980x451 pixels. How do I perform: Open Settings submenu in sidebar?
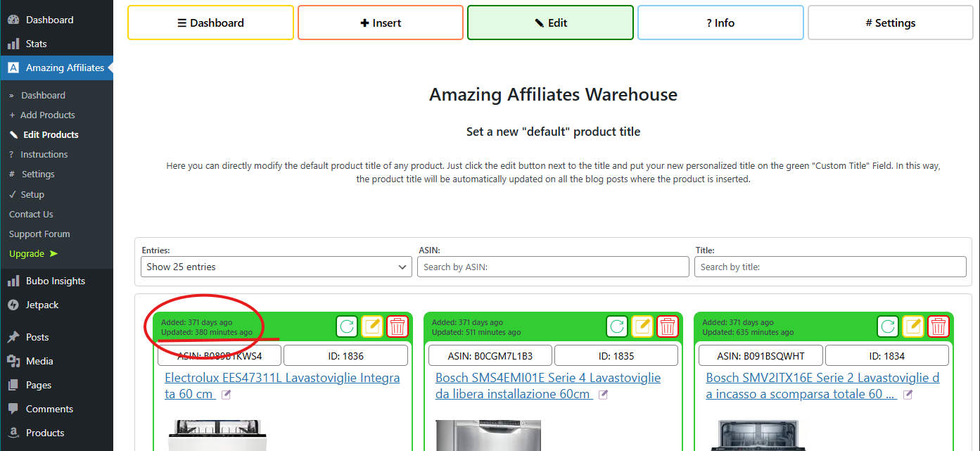(x=38, y=174)
